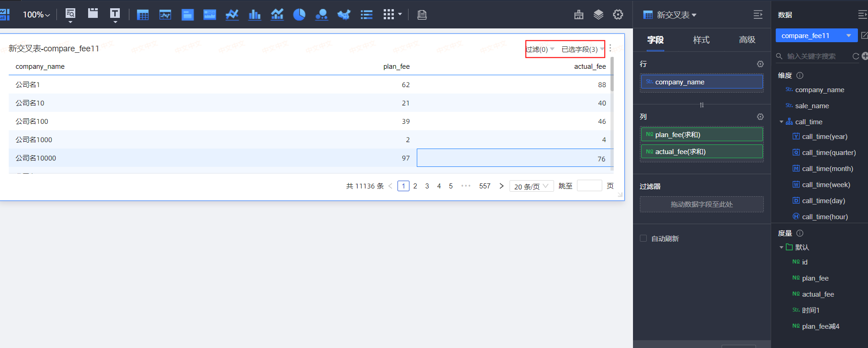
Task: Open the 20 条/页 page size dropdown
Action: [532, 186]
